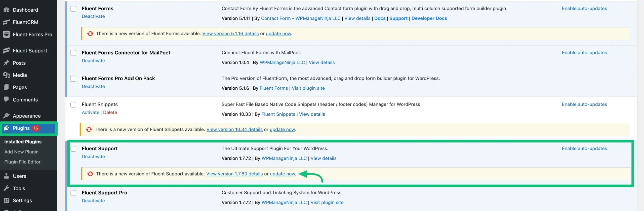644x211 pixels.
Task: Select the Posts pushpin icon
Action: click(7, 63)
